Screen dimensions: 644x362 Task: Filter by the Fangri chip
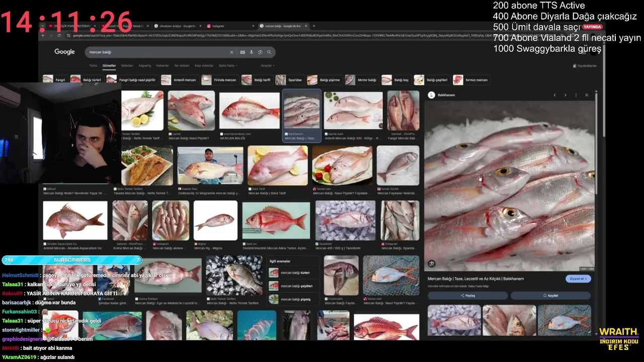point(55,80)
